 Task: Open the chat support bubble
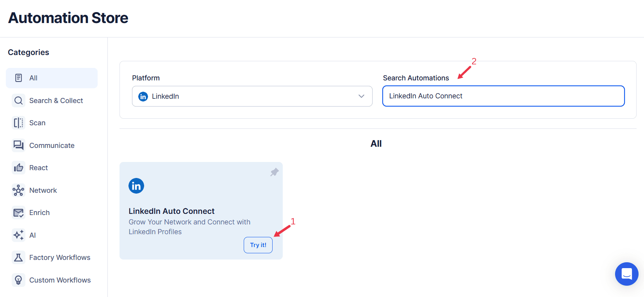point(626,274)
